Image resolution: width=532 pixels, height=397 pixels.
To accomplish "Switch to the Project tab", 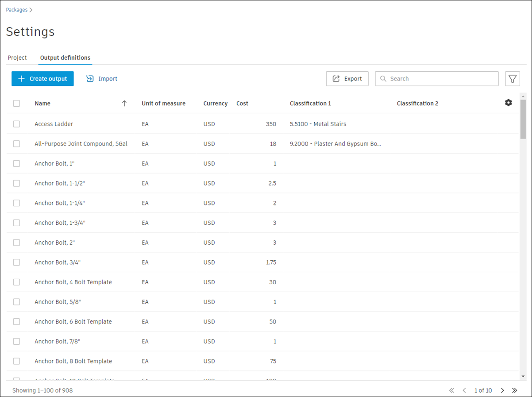I will pyautogui.click(x=17, y=58).
